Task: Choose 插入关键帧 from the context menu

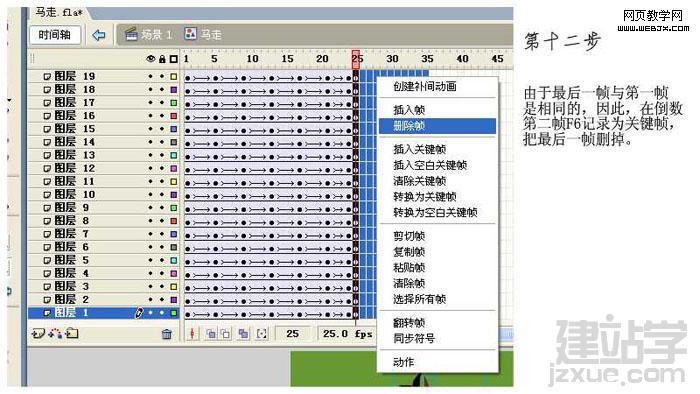Action: [x=420, y=149]
